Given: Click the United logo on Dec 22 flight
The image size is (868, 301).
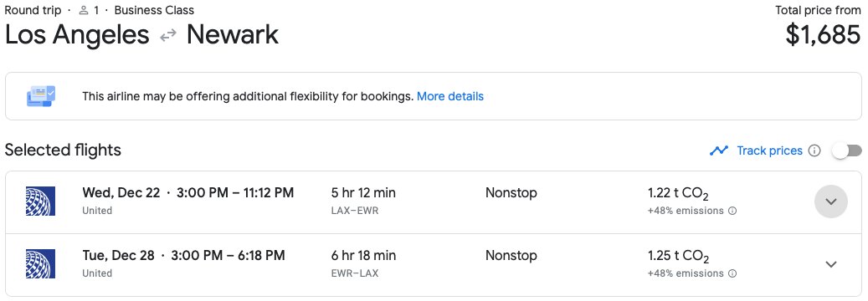Looking at the screenshot, I should coord(40,202).
